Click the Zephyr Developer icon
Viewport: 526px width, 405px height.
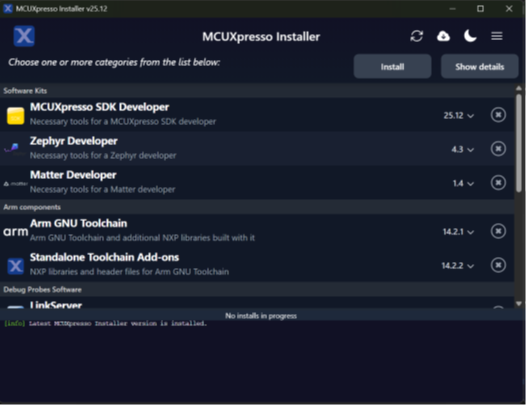[x=14, y=148]
